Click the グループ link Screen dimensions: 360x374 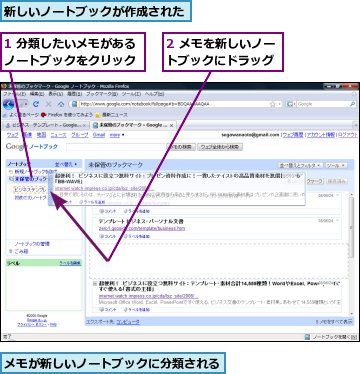tap(80, 135)
